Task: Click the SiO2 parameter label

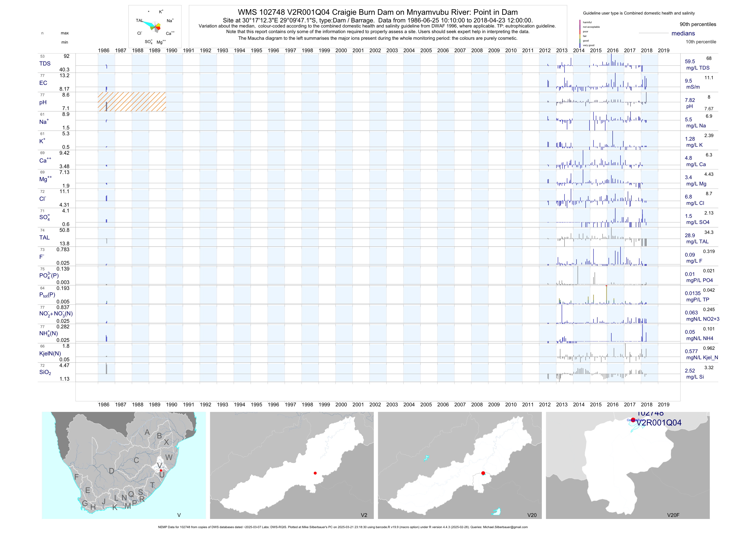Action: pos(45,372)
